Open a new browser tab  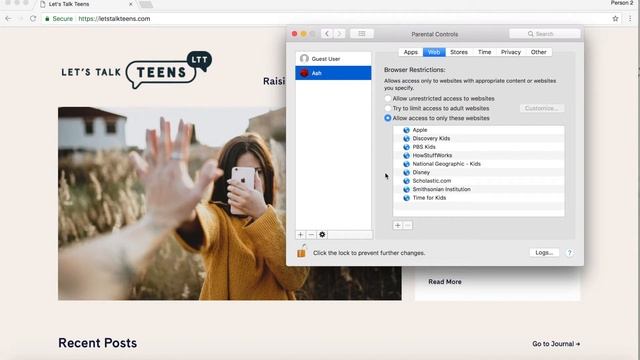[146, 4]
